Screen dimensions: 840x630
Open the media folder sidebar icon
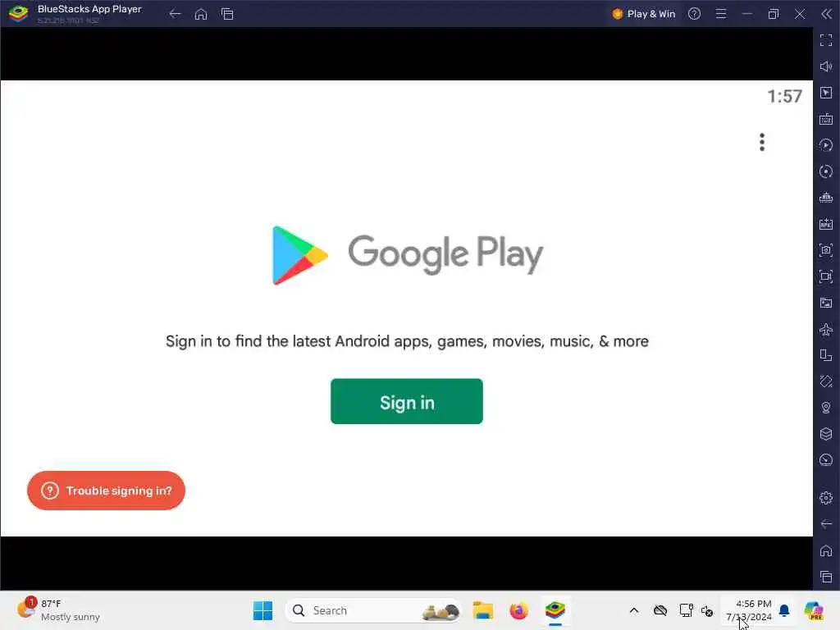(x=826, y=303)
